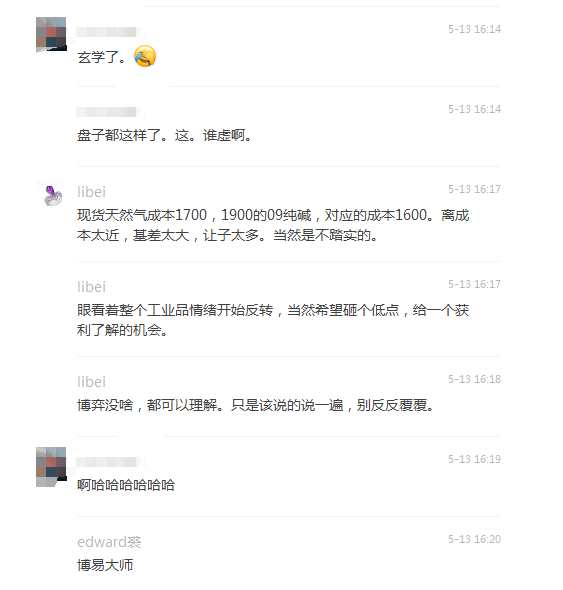Screen dimensions: 563x590
Task: Select the 啊哈哈哈哈哈哈 message text
Action: click(126, 485)
